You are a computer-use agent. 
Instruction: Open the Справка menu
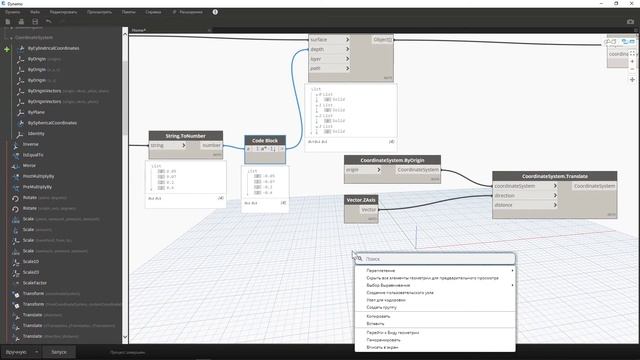[x=153, y=12]
